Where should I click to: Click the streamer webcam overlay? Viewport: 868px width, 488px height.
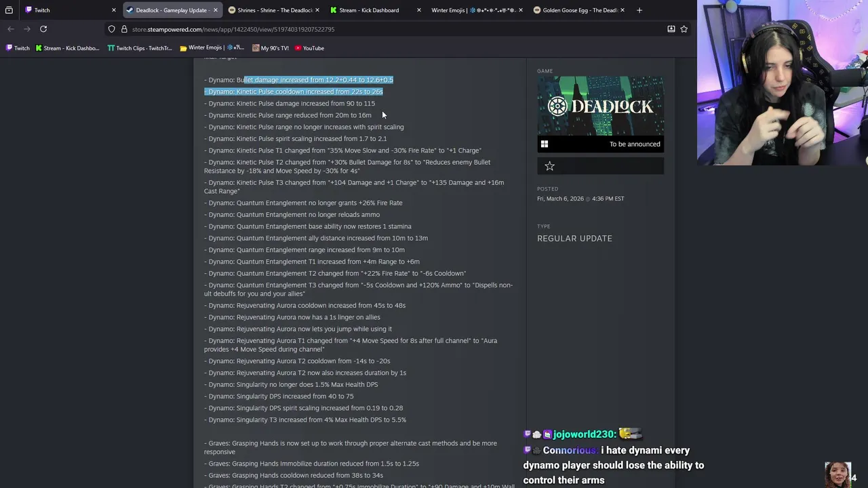point(782,83)
